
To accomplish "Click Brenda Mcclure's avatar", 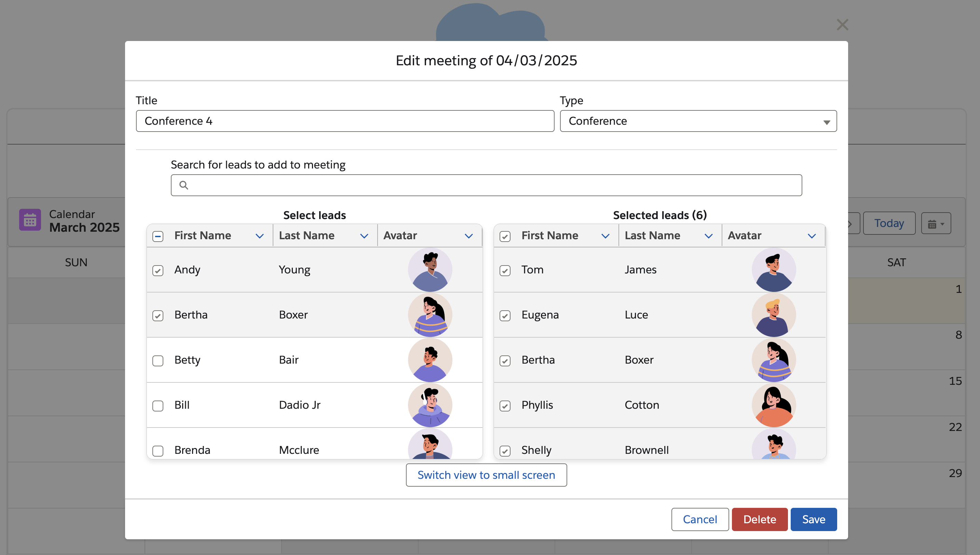I will (x=430, y=444).
